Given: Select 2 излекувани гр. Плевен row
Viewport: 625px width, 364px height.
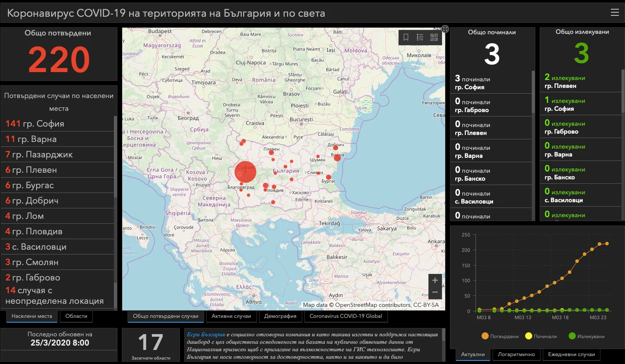Looking at the screenshot, I should pyautogui.click(x=581, y=81).
